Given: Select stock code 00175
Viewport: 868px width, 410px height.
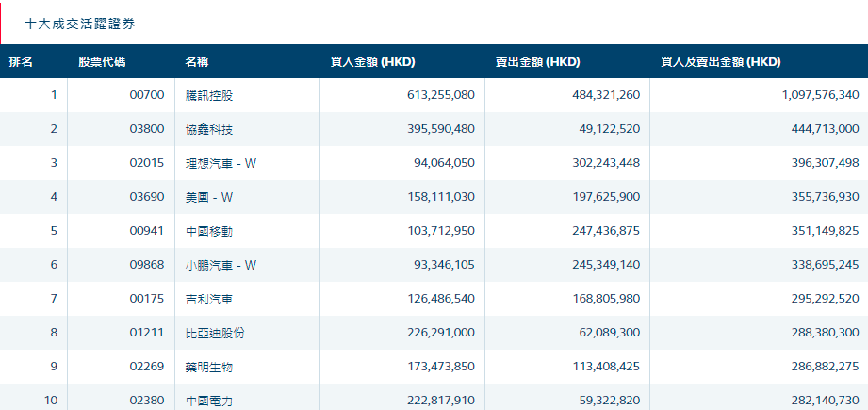Looking at the screenshot, I should click(x=147, y=299).
